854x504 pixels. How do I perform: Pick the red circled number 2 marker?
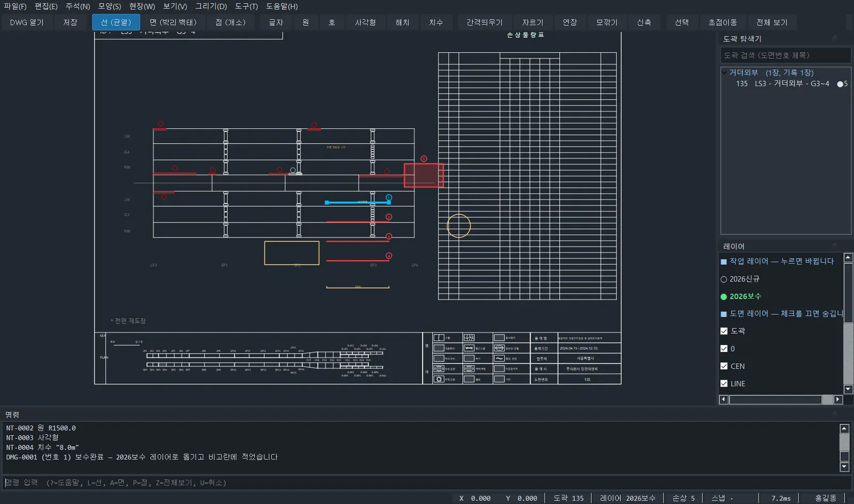click(x=389, y=217)
